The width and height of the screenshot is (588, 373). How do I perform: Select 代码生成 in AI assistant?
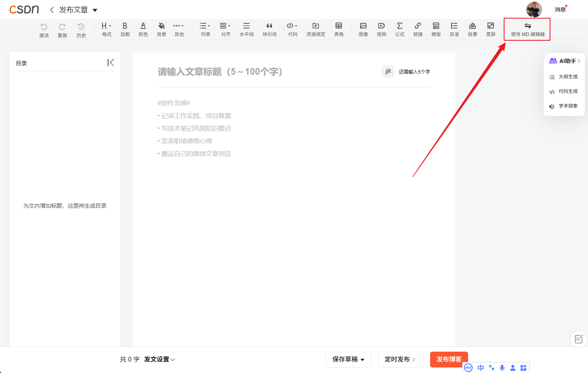pyautogui.click(x=563, y=91)
